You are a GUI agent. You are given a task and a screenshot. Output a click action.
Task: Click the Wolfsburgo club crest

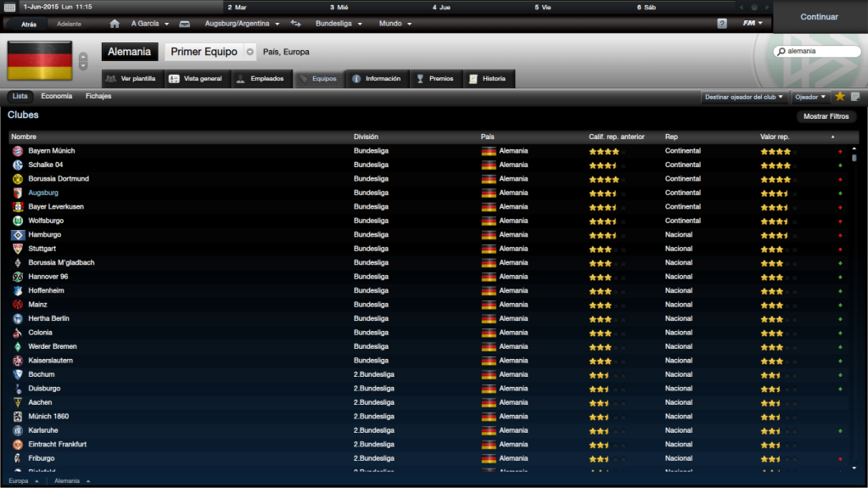[x=18, y=221]
